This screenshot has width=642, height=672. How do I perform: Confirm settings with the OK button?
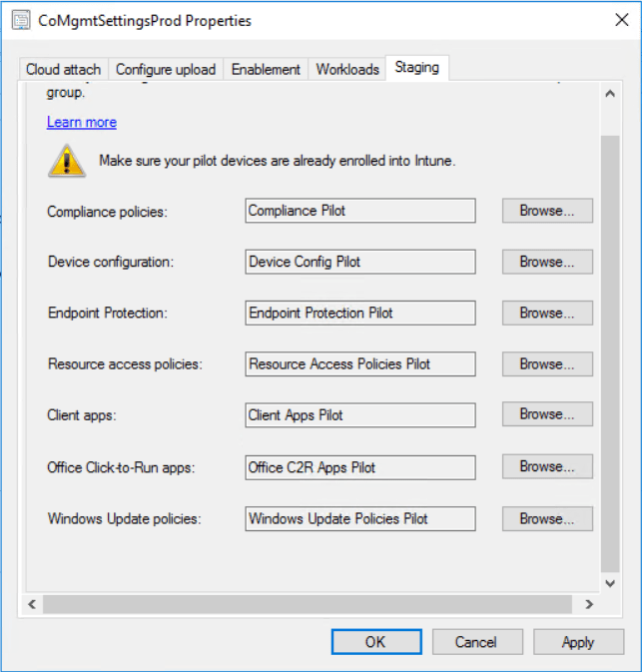pos(375,642)
